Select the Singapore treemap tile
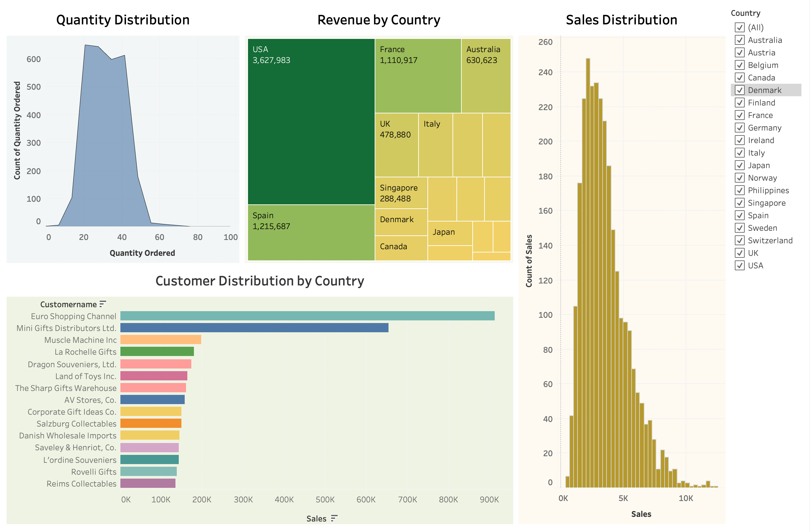This screenshot has width=810, height=532. [401, 193]
